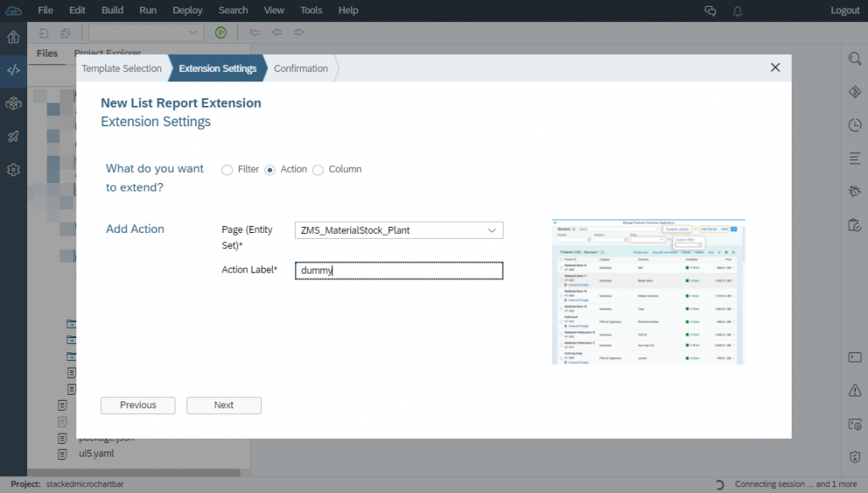Click the SAP Web IDE cloud logo
Viewport: 868px width, 493px height.
coord(14,10)
